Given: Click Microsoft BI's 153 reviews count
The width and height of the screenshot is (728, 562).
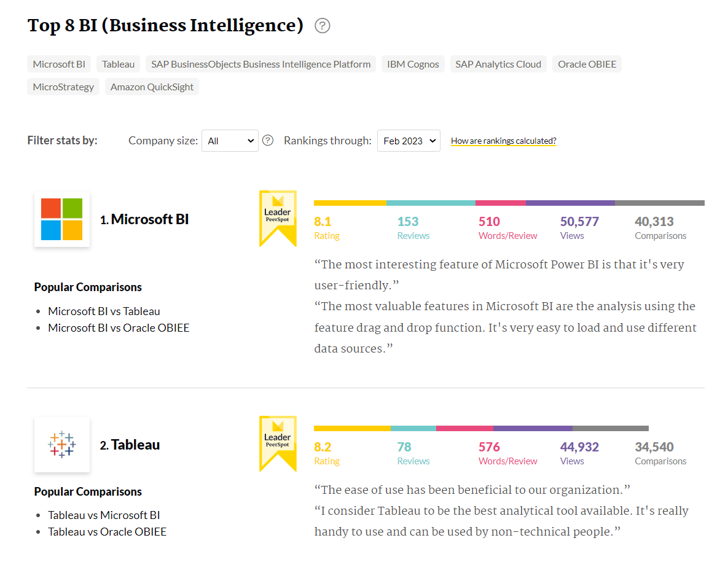Looking at the screenshot, I should click(408, 222).
